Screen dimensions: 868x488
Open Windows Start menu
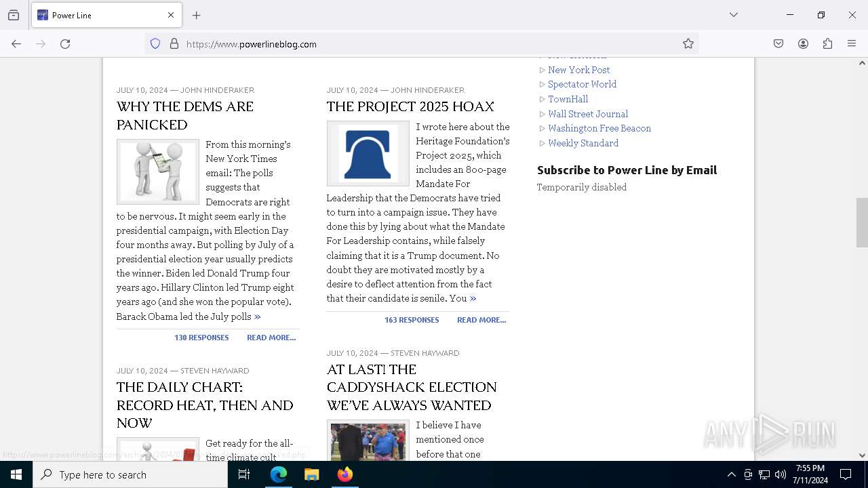click(16, 474)
